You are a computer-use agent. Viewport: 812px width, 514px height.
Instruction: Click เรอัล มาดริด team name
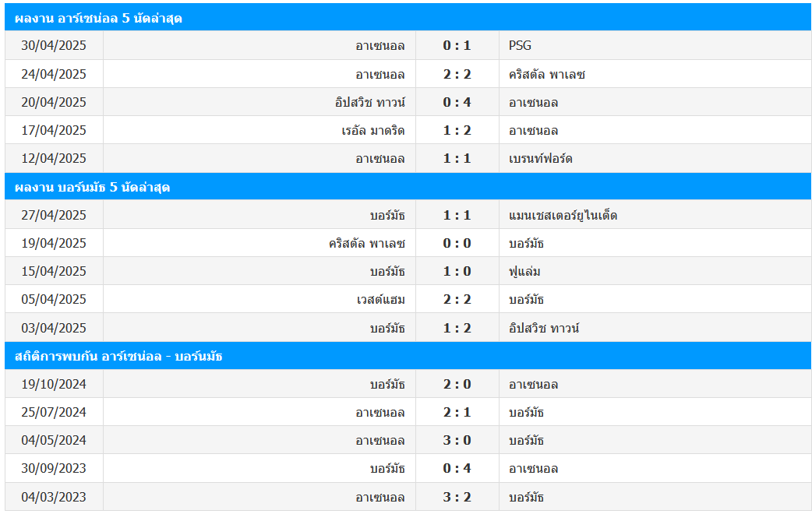(372, 130)
